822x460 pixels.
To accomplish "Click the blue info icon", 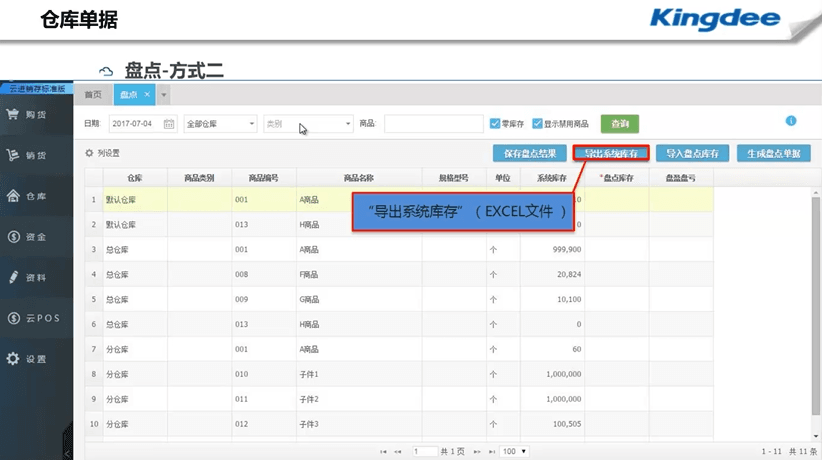I will coord(791,121).
